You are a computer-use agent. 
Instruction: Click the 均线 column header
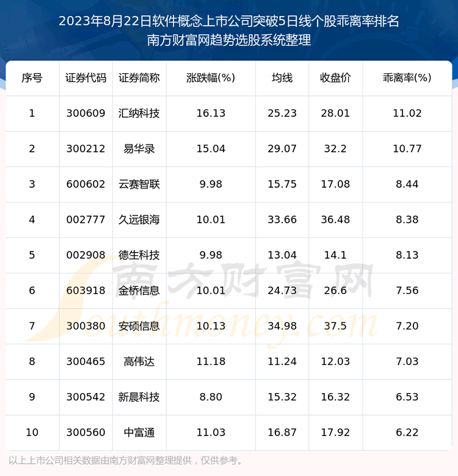click(x=282, y=78)
